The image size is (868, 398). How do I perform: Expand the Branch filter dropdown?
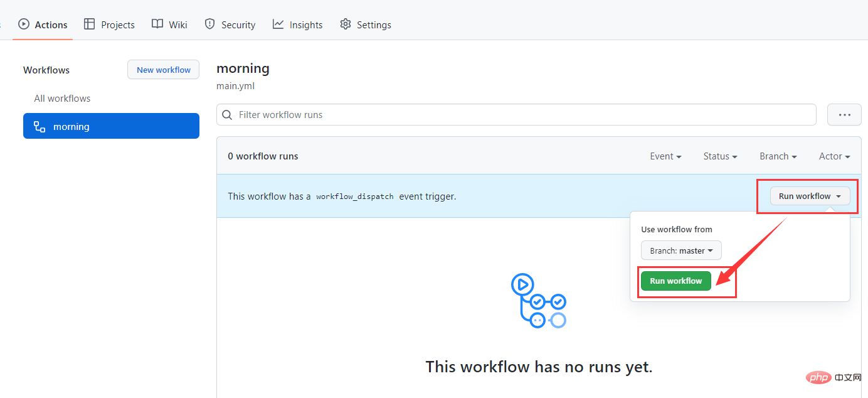pyautogui.click(x=778, y=156)
